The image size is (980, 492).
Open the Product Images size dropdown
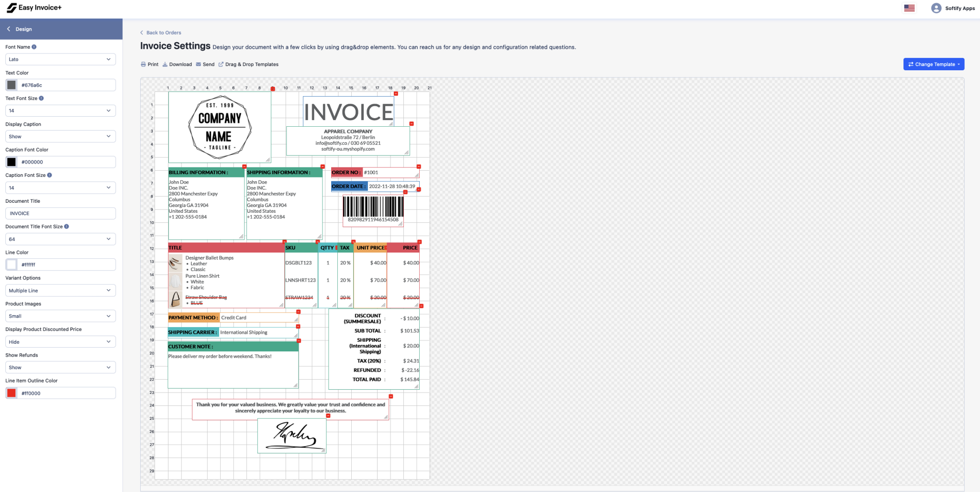[60, 316]
